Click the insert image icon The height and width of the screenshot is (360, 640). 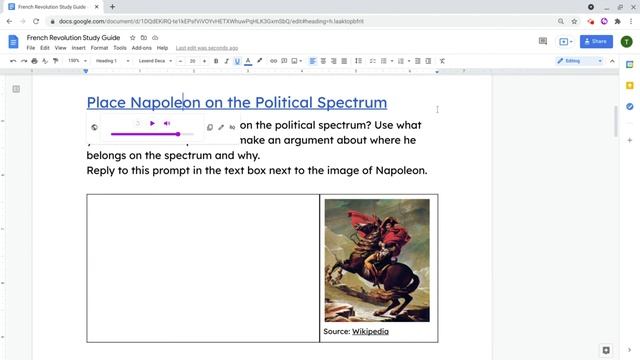[x=294, y=61]
